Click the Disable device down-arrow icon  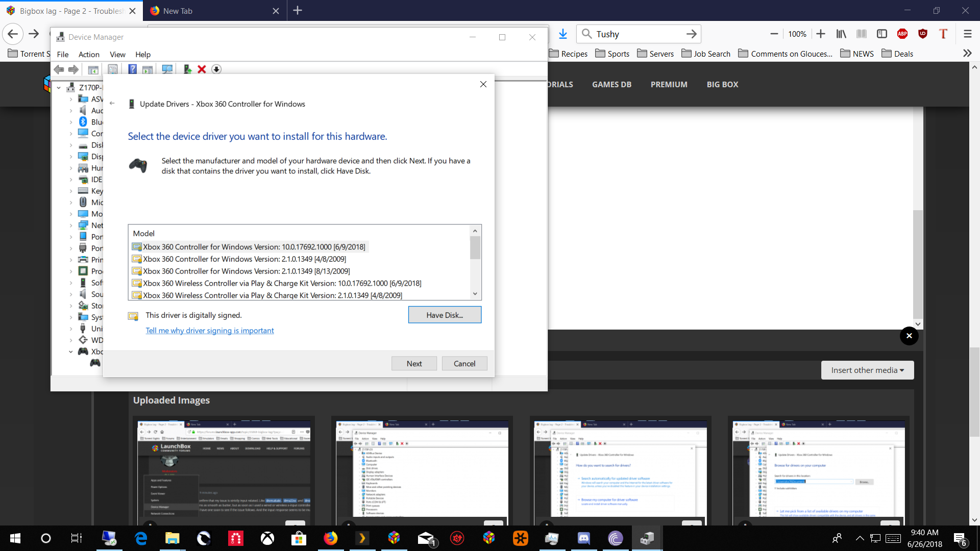click(x=216, y=69)
